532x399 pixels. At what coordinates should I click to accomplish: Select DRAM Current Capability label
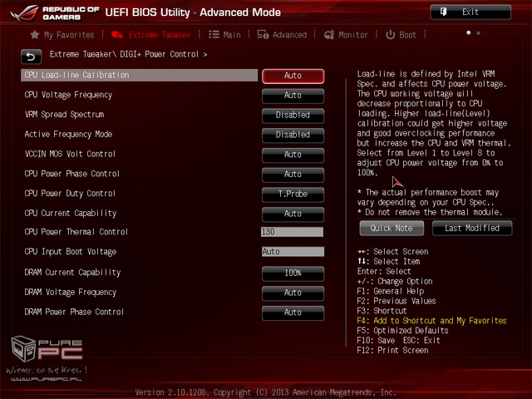72,273
